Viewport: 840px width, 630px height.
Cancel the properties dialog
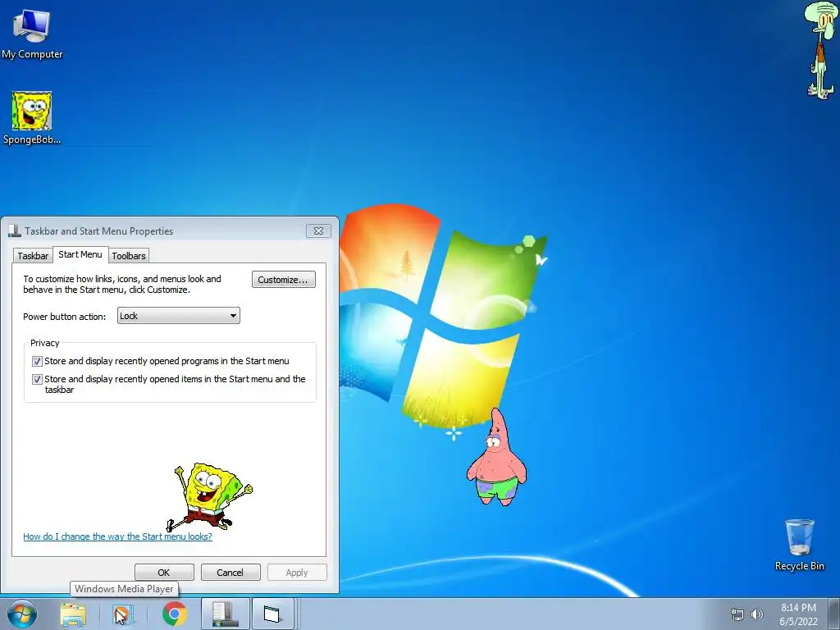click(231, 572)
